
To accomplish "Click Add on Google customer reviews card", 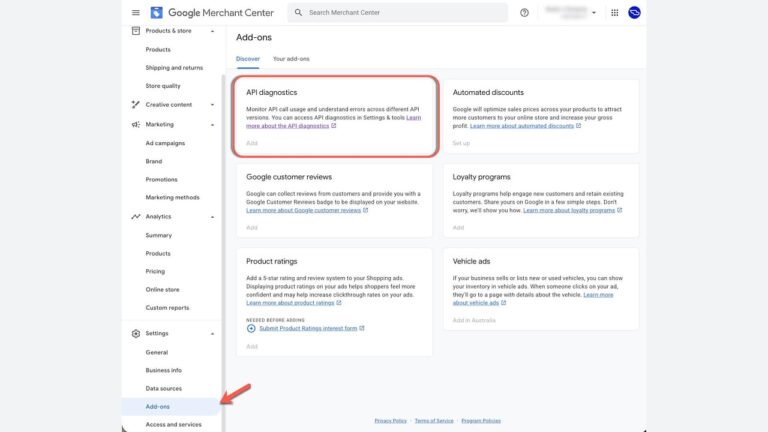I will tap(252, 228).
